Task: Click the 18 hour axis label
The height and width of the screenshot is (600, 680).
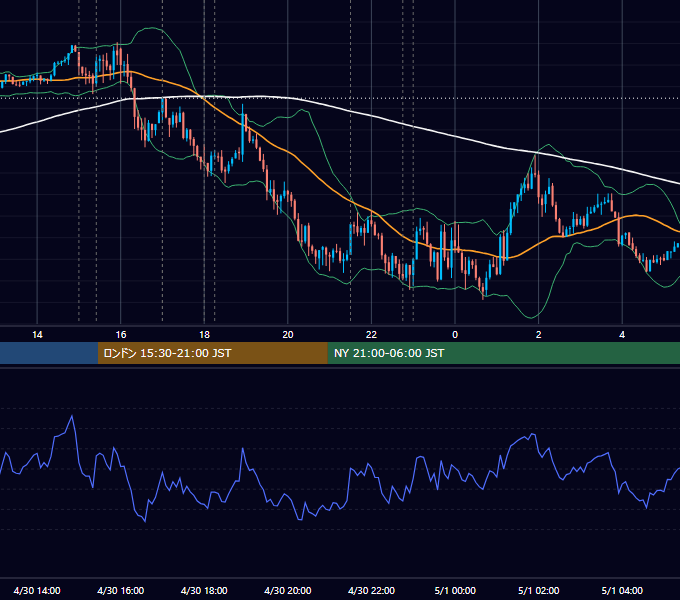Action: (204, 335)
